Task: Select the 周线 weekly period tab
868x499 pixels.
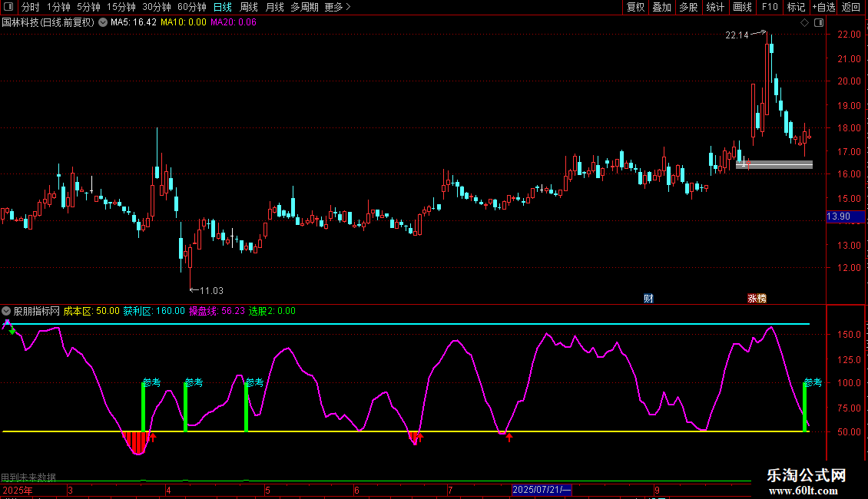Action: click(x=249, y=8)
